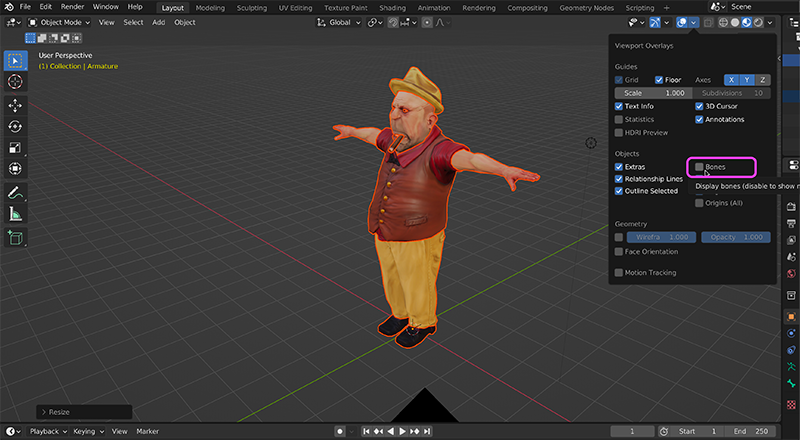This screenshot has width=800, height=440.
Task: Toggle the Annotations checkbox
Action: 699,119
